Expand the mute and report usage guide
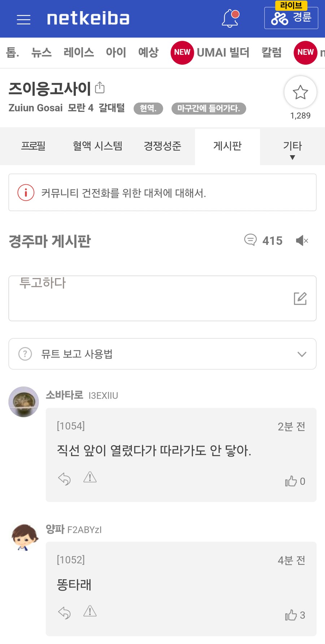 point(162,354)
